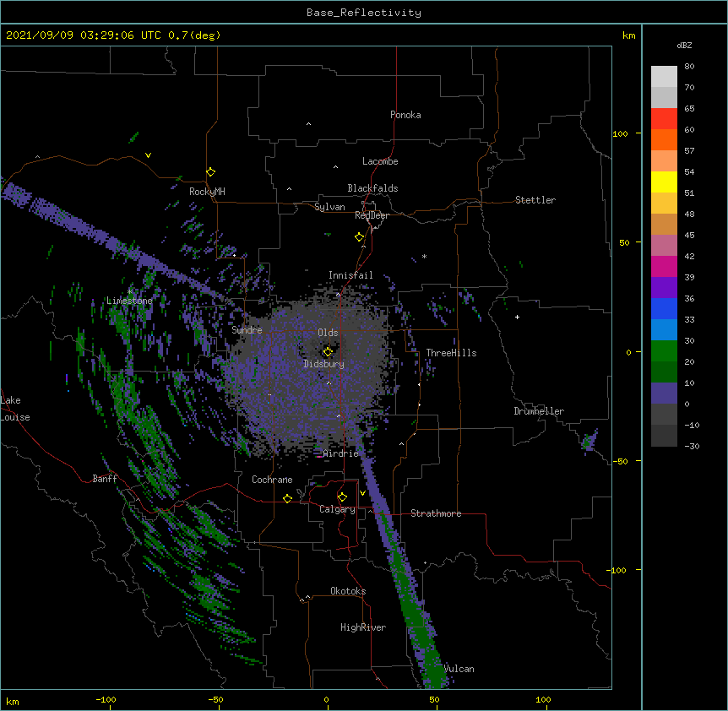Click the Calgary city label

[x=337, y=509]
